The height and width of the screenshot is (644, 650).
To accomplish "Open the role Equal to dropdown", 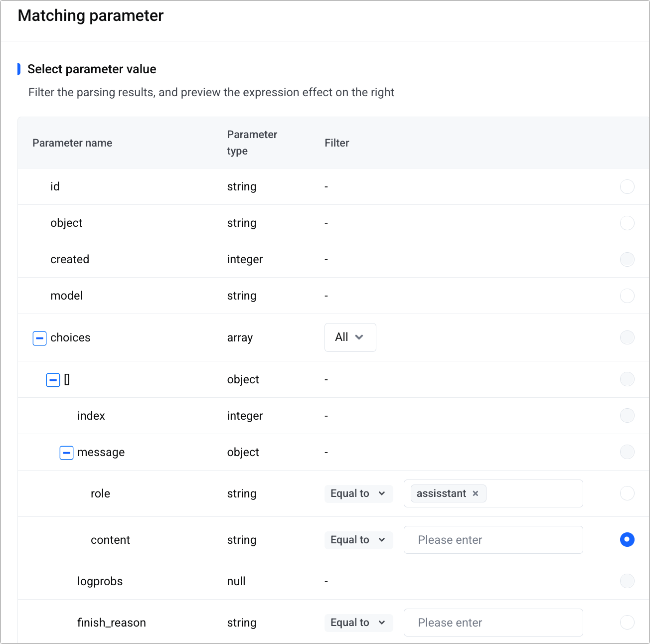I will tap(358, 493).
